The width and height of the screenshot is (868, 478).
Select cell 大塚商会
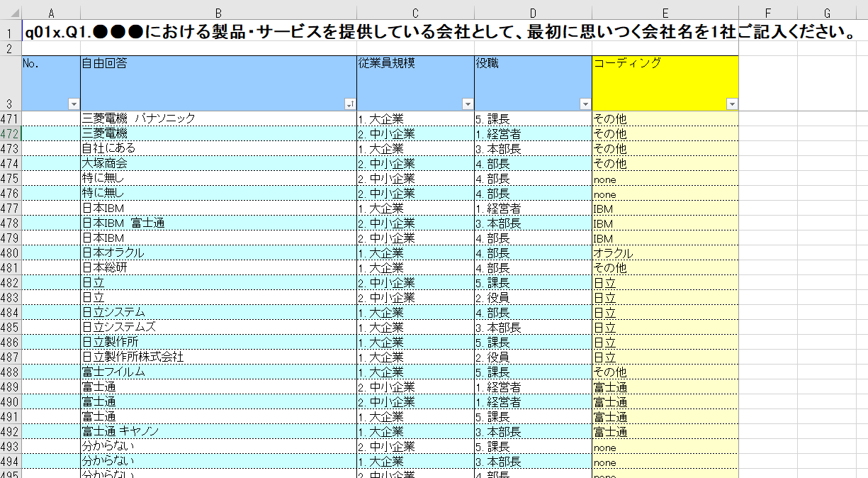[x=218, y=163]
